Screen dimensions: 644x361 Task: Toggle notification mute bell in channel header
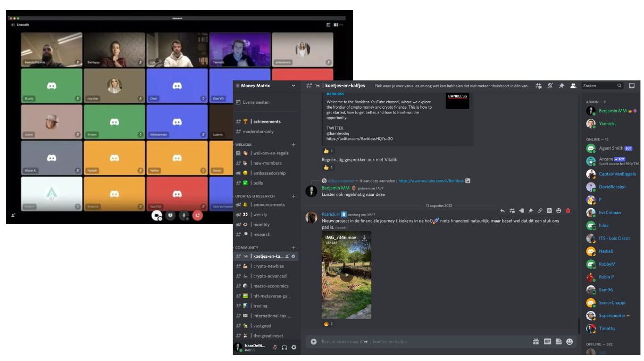click(x=550, y=86)
